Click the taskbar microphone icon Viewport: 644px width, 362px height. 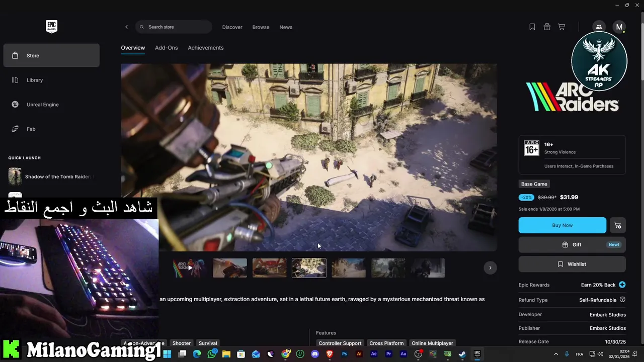tap(567, 354)
